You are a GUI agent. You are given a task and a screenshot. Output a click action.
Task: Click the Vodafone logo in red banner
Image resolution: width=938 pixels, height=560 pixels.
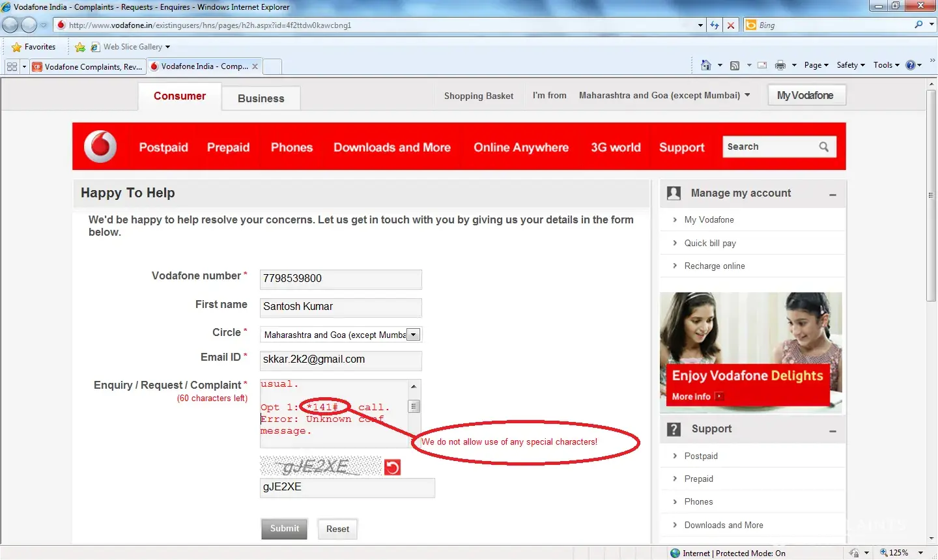(x=100, y=147)
